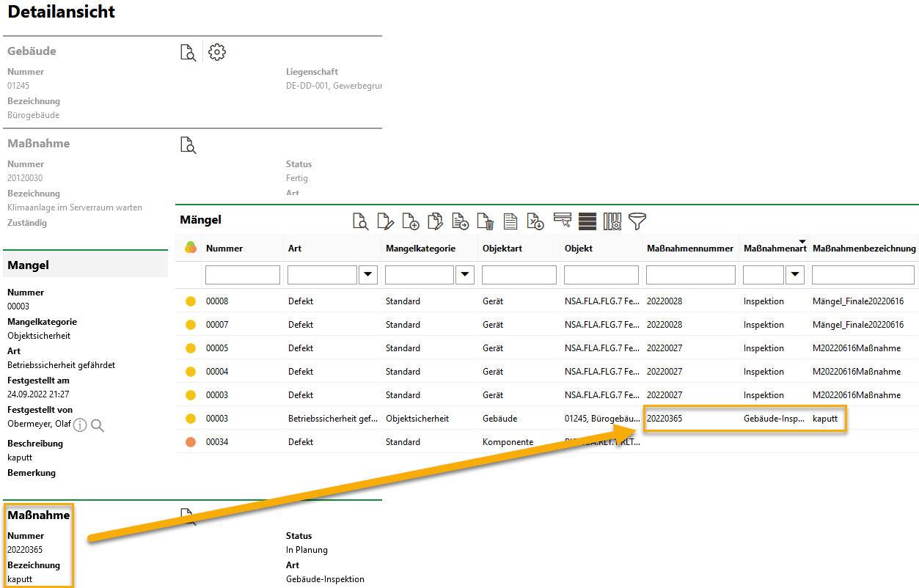Screen dimensions: 919x588
Task: Select Mängel_Finale20220616 cell in row 00007
Action: (858, 325)
